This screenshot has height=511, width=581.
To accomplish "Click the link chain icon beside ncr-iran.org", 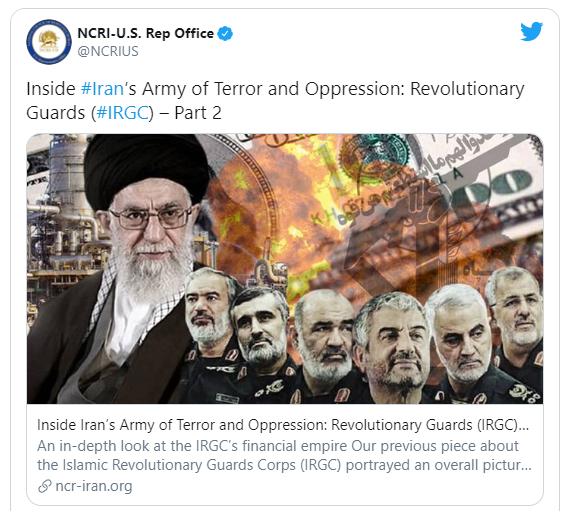I will (x=44, y=486).
